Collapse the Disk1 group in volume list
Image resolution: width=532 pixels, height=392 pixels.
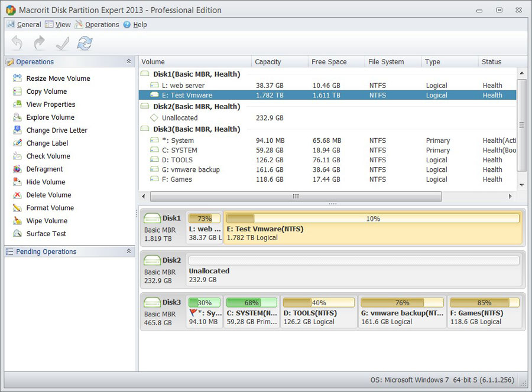point(145,74)
